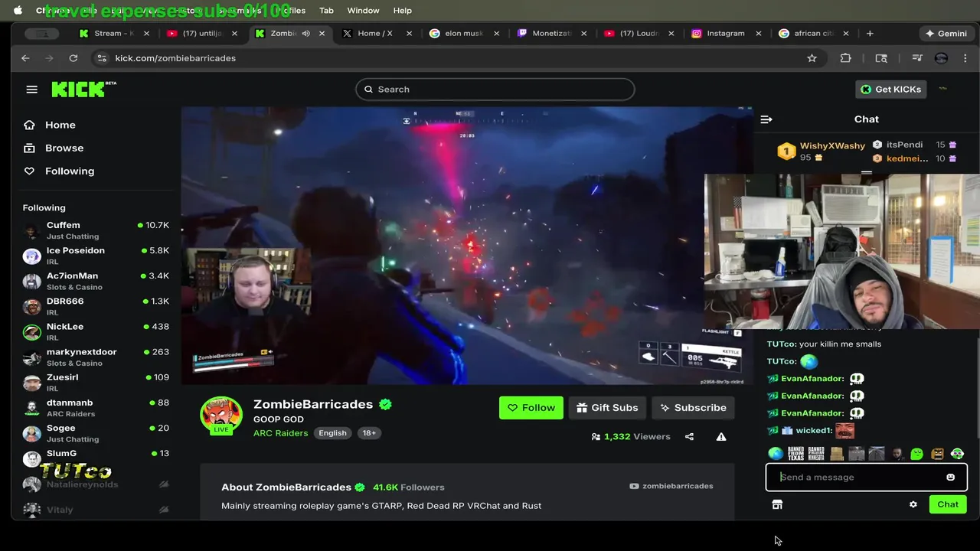Switch to the Home / X tab
This screenshot has width=980, height=551.
(x=374, y=34)
